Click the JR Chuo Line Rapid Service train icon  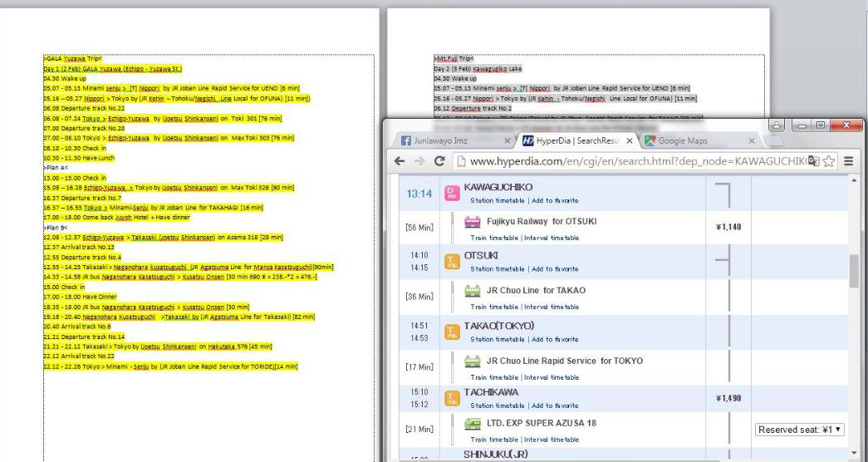tap(472, 361)
